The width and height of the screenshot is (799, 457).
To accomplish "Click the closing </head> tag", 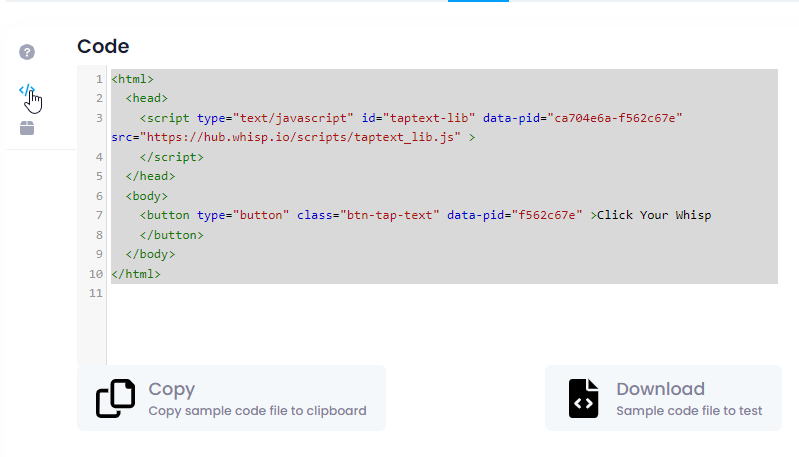I will 150,176.
